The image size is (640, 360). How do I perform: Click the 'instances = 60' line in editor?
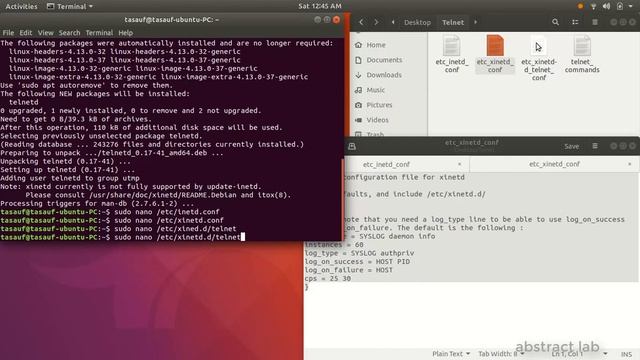coord(334,245)
